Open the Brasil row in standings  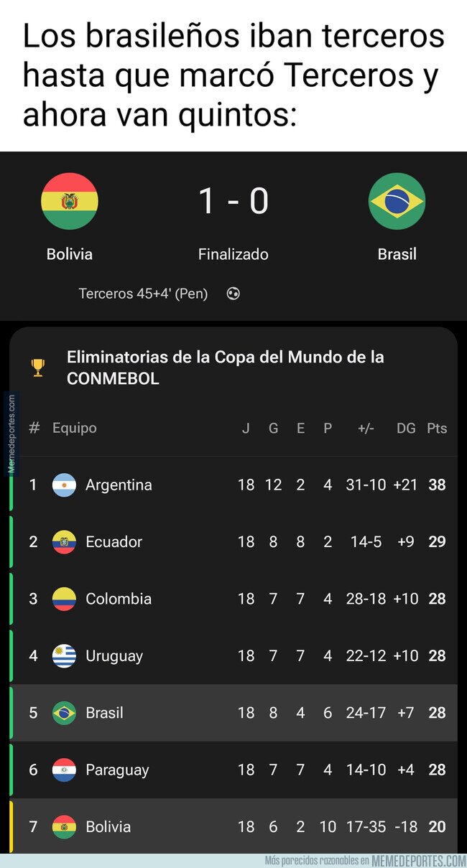click(x=233, y=713)
